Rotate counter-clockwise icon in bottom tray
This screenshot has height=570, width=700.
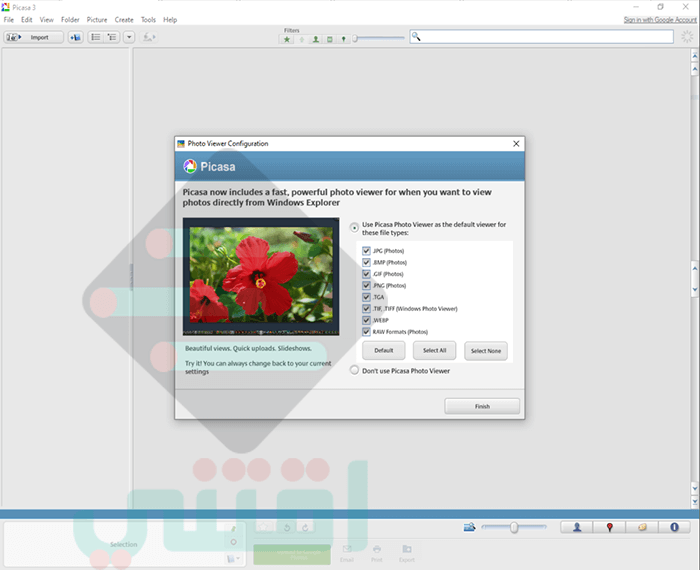click(x=287, y=528)
